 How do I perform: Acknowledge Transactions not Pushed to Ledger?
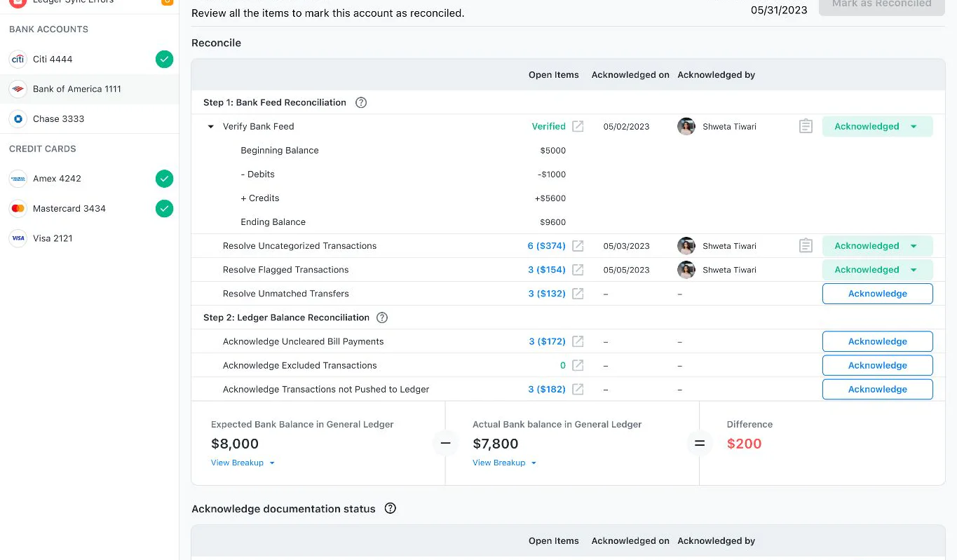click(877, 389)
